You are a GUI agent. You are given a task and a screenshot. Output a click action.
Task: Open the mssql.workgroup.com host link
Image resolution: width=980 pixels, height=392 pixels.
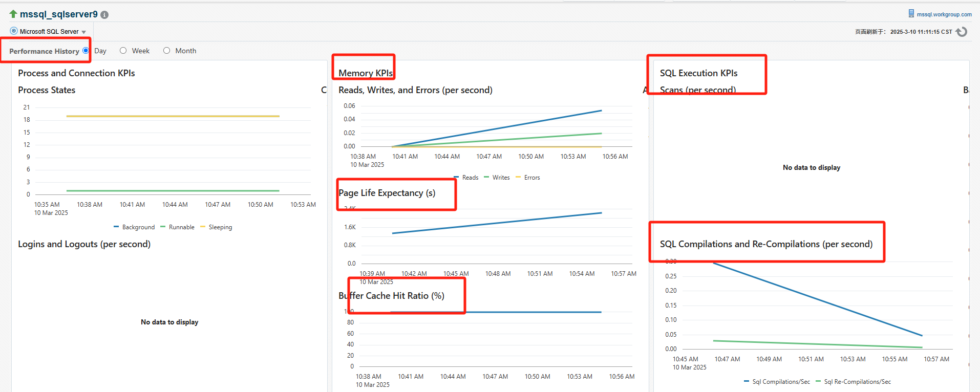[x=944, y=14]
